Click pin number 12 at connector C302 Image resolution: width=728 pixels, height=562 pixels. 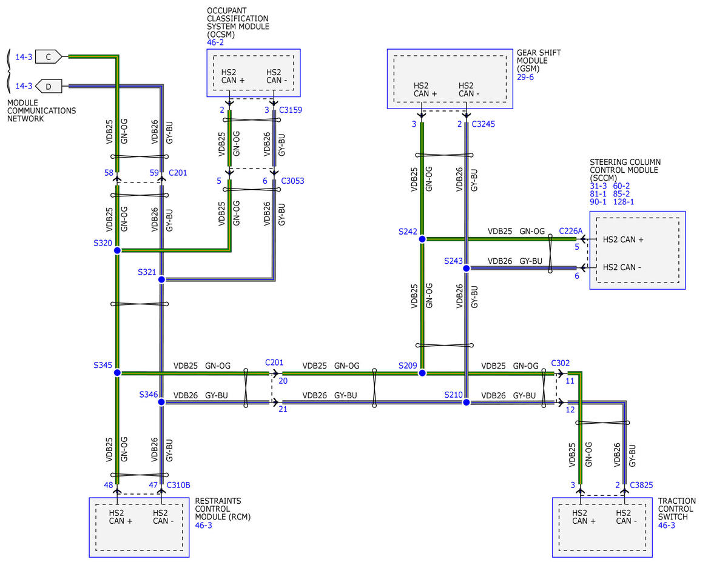pyautogui.click(x=570, y=410)
